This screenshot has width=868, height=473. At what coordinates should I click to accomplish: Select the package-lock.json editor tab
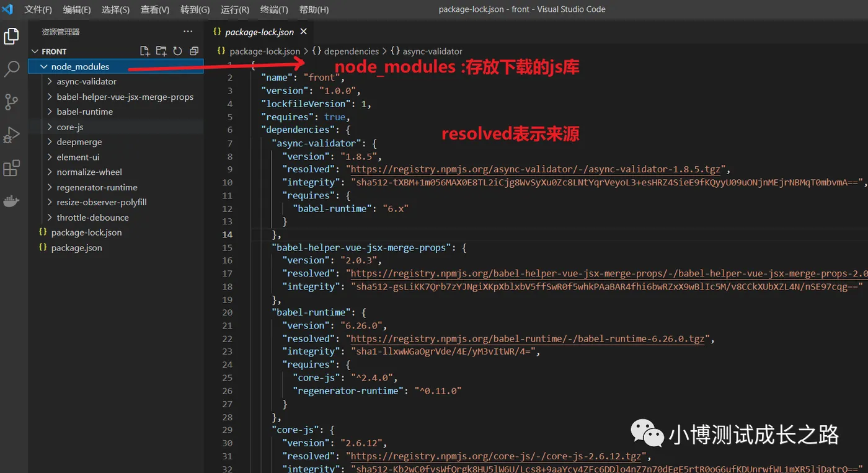pos(259,32)
